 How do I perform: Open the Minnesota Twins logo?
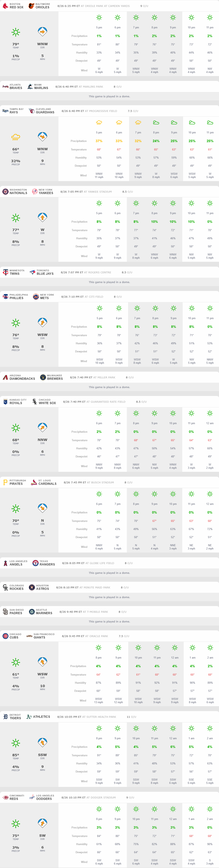point(5,272)
